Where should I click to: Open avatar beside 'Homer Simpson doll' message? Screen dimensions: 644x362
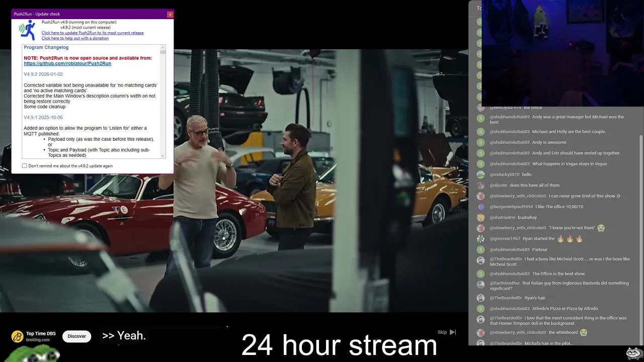(480, 319)
